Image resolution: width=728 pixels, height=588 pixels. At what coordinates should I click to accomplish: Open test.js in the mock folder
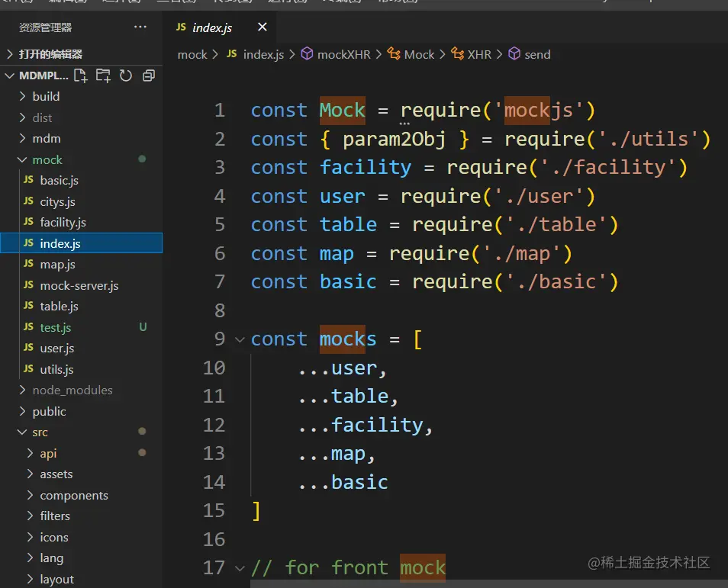click(x=55, y=327)
